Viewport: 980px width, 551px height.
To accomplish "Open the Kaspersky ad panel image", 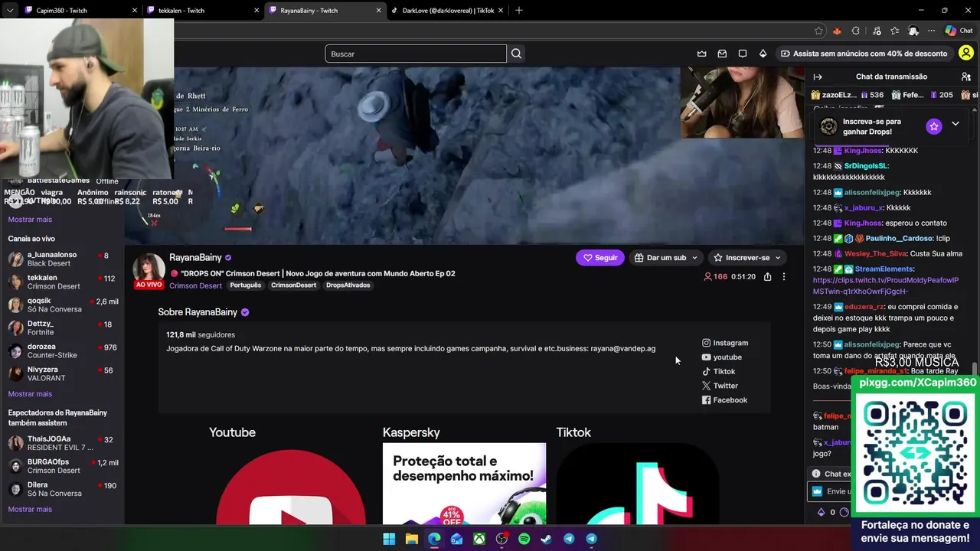I will coord(464,484).
